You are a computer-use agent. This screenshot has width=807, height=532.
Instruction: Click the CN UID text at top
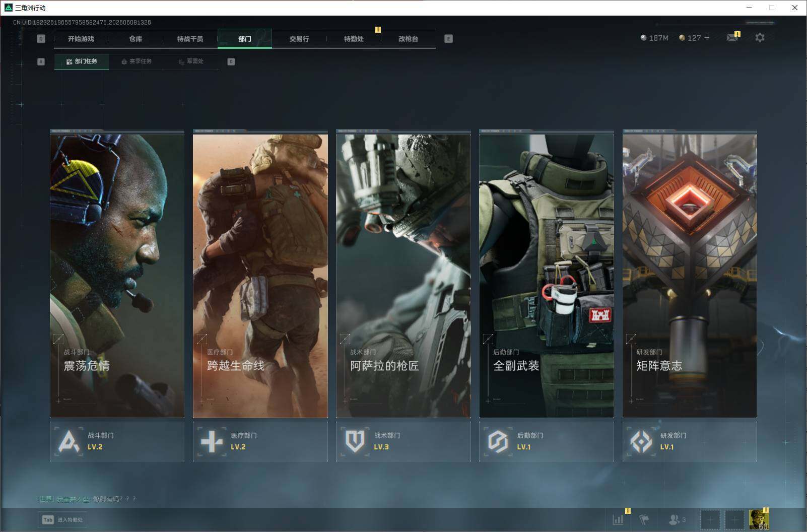(82, 22)
